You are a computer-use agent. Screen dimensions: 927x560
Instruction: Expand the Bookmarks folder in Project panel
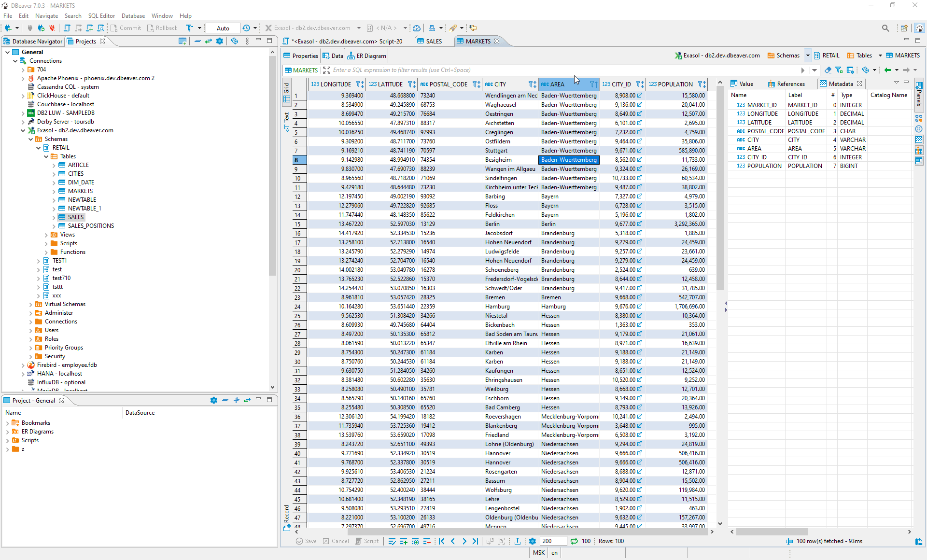tap(7, 423)
